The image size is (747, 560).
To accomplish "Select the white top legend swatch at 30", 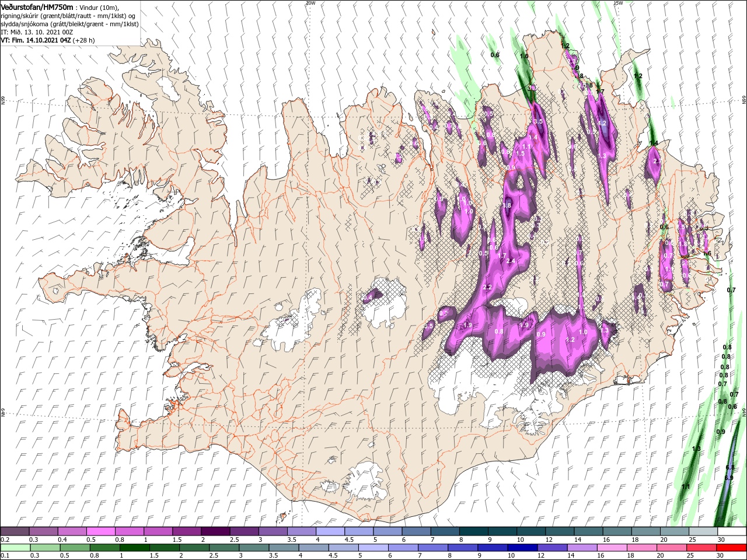I will click(x=731, y=531).
